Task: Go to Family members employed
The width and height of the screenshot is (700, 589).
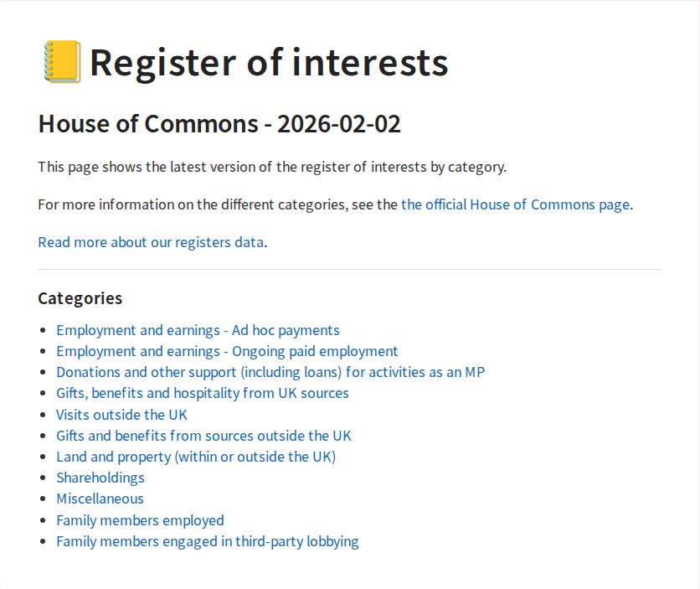Action: tap(140, 520)
